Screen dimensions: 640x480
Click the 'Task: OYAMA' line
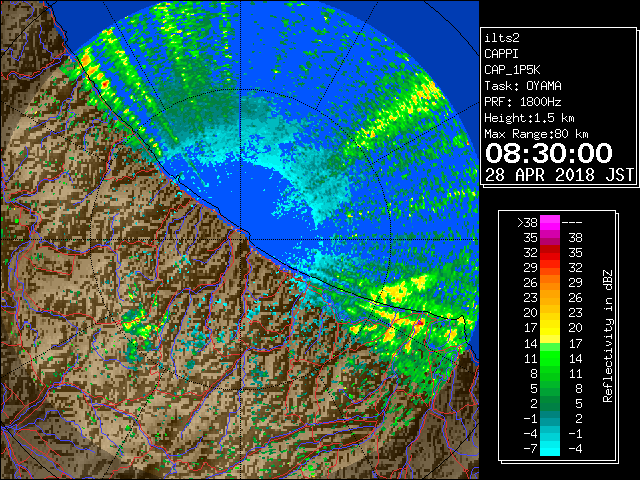pyautogui.click(x=523, y=86)
